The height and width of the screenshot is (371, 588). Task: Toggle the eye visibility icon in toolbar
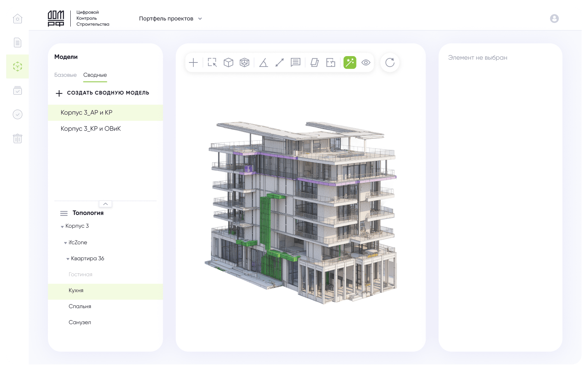tap(366, 62)
